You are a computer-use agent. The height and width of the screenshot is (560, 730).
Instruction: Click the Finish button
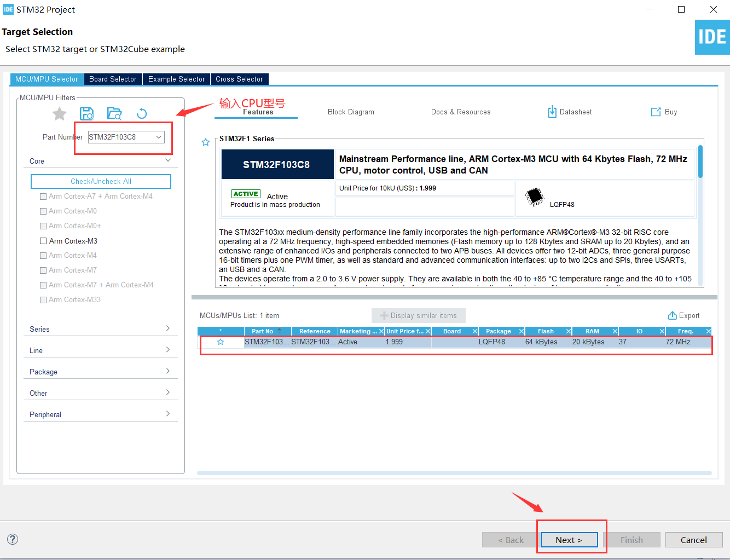coord(631,540)
